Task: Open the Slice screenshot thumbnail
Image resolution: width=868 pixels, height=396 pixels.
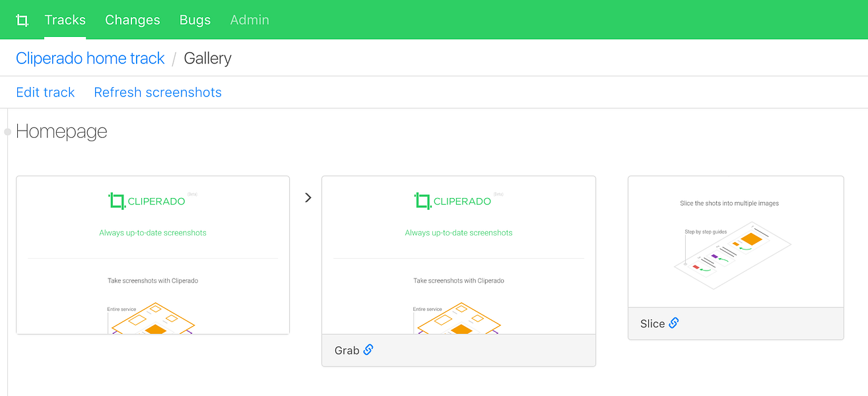Action: click(x=736, y=242)
